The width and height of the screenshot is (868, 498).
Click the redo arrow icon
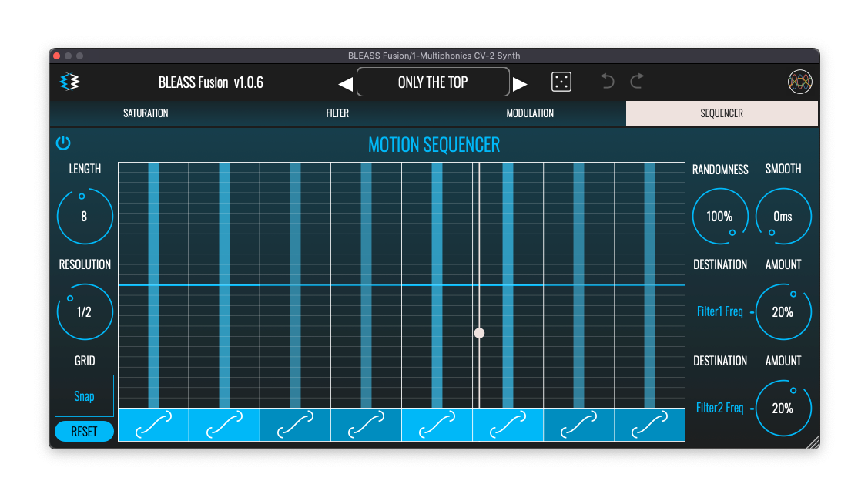point(637,81)
